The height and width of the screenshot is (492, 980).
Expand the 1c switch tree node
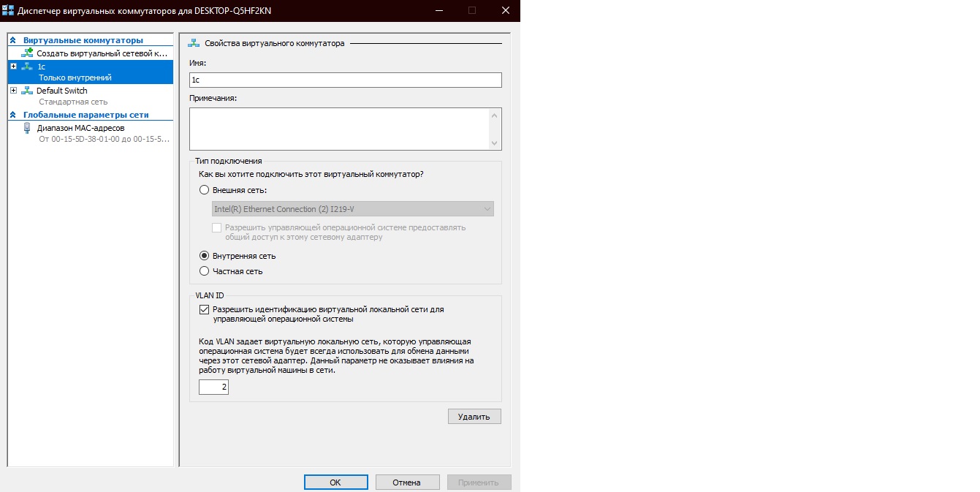click(x=13, y=67)
